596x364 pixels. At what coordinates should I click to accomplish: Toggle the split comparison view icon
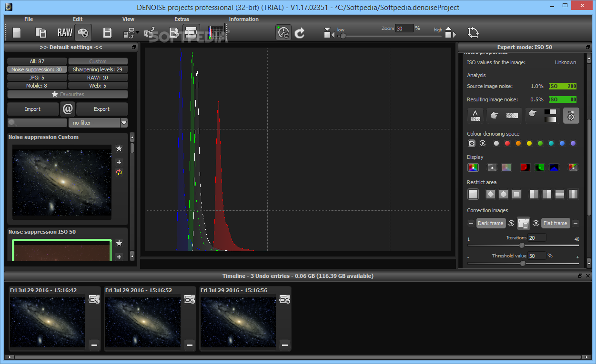[191, 32]
